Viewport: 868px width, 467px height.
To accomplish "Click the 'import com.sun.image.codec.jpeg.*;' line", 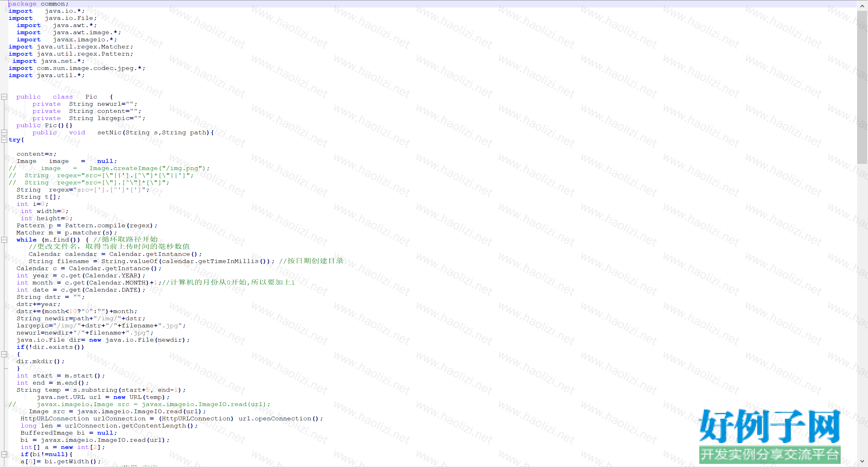I will click(77, 68).
